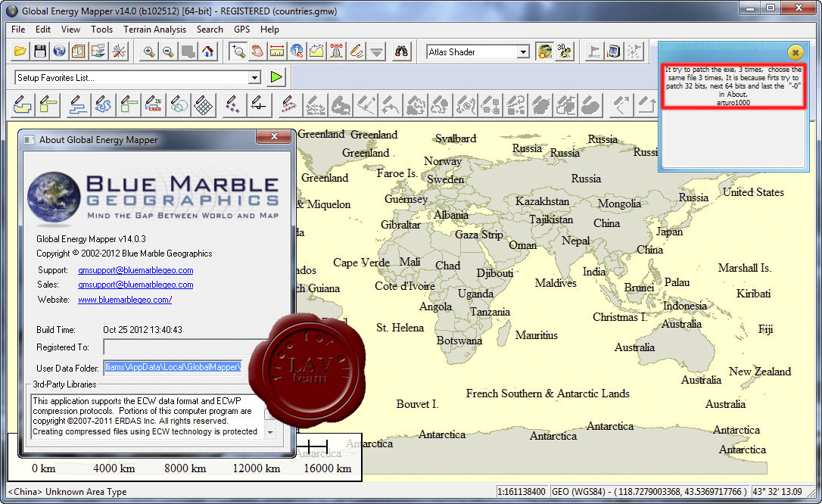Image resolution: width=822 pixels, height=504 pixels.
Task: Open the View menu
Action: pos(71,30)
